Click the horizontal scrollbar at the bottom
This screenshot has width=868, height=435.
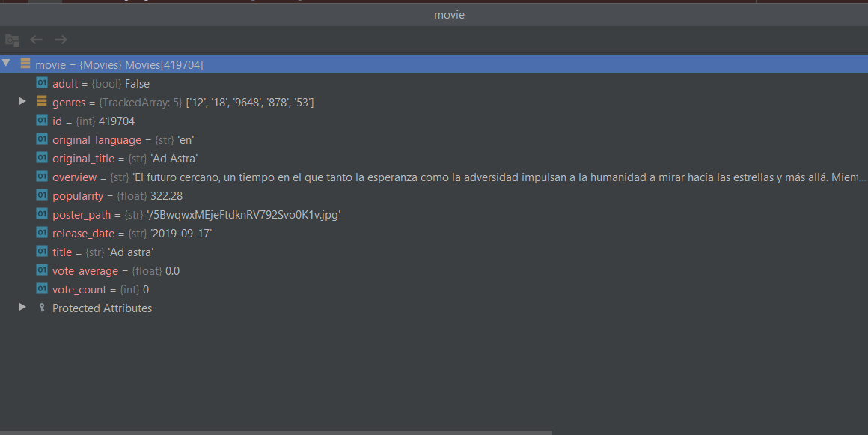click(x=275, y=432)
